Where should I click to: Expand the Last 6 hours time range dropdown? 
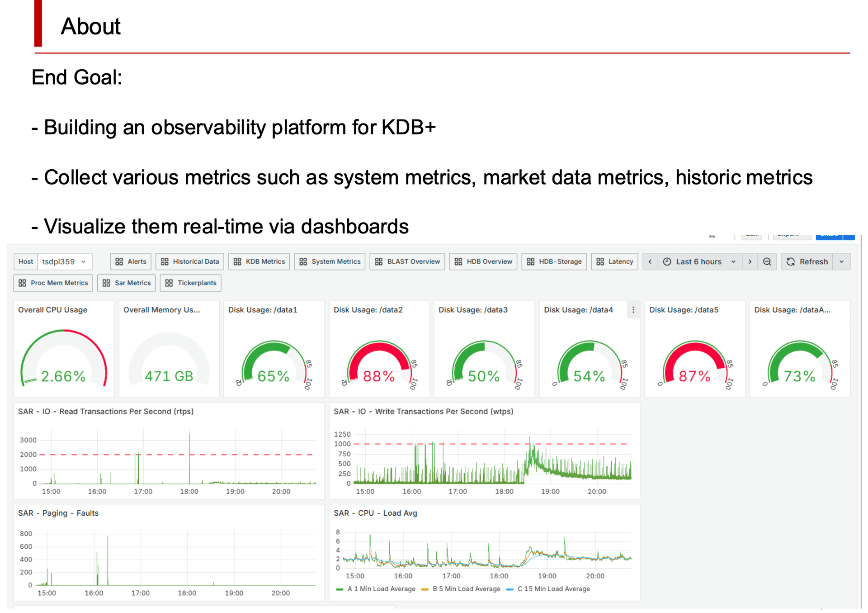733,261
